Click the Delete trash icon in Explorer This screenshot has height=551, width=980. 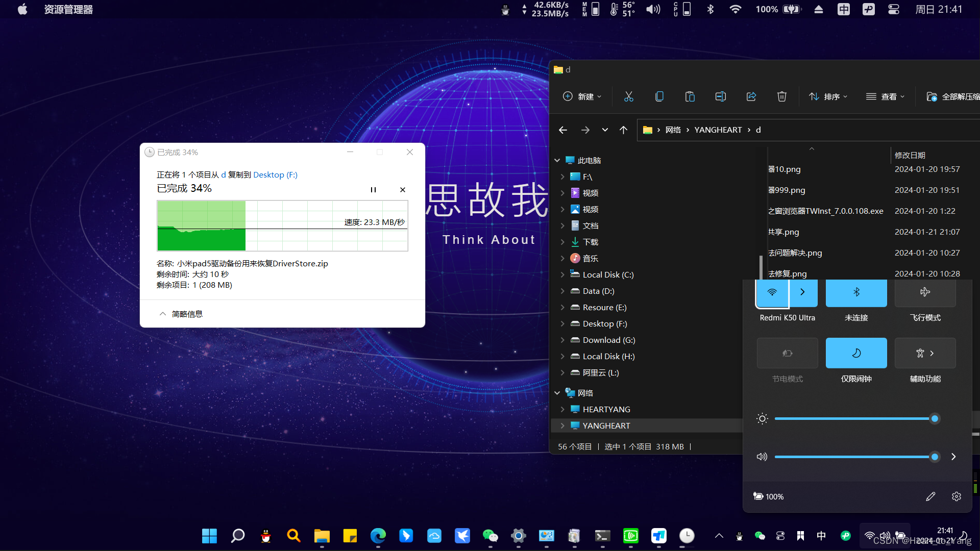point(781,96)
